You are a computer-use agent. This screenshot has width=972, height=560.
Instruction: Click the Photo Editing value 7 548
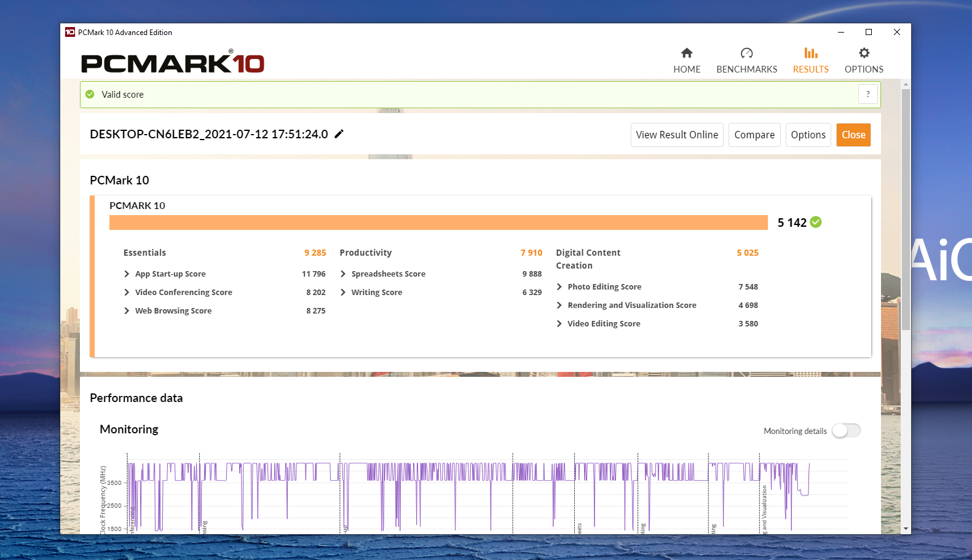748,287
